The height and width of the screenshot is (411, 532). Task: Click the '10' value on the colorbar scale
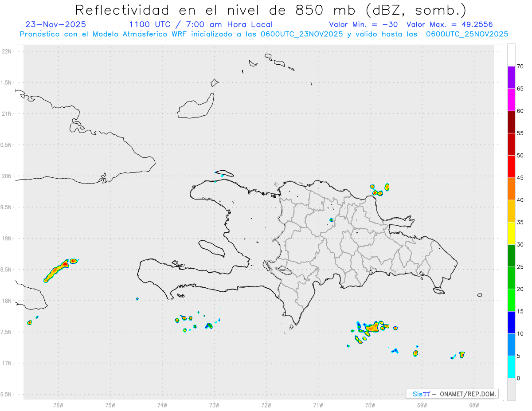(x=520, y=334)
